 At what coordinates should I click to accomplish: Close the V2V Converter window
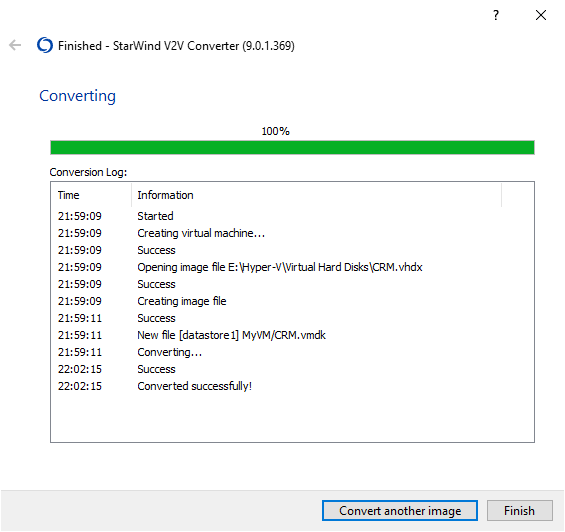[540, 15]
